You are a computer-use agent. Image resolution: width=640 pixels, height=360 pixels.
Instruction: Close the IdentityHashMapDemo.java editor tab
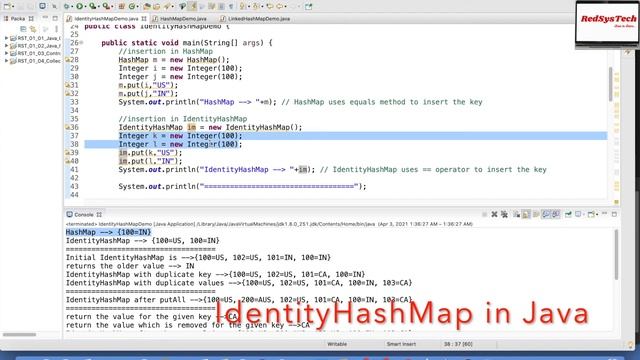pos(144,19)
